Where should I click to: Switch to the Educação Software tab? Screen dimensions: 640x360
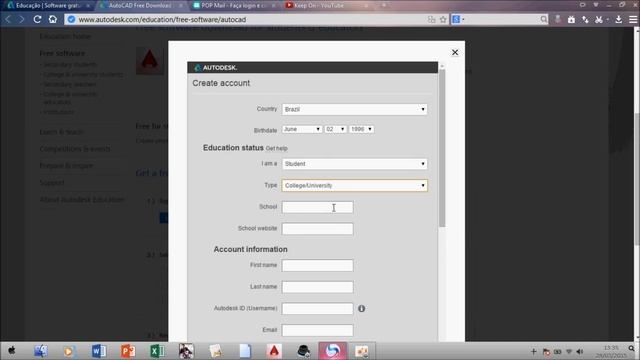[48, 5]
